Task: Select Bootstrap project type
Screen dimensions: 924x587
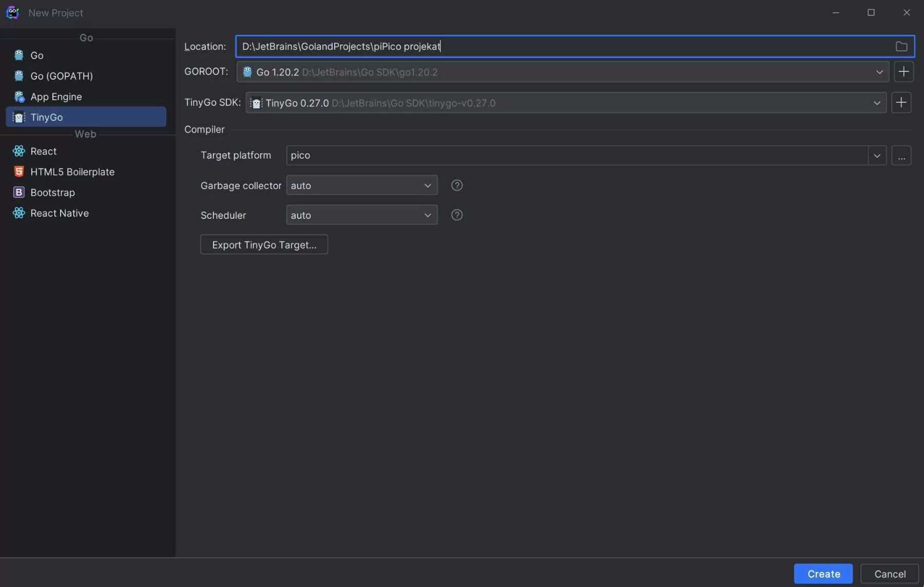Action: click(x=86, y=192)
